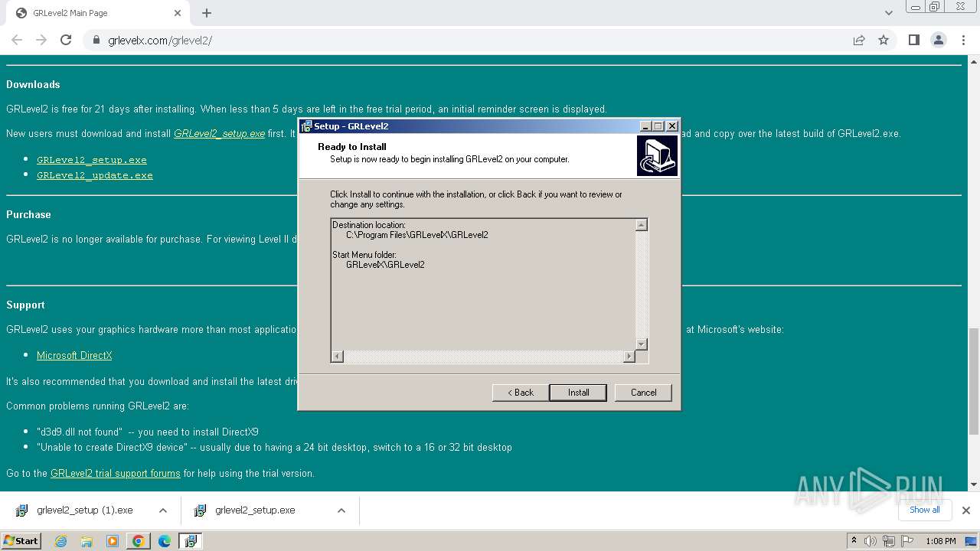Click the Support heading text
Viewport: 980px width, 551px height.
pos(25,305)
